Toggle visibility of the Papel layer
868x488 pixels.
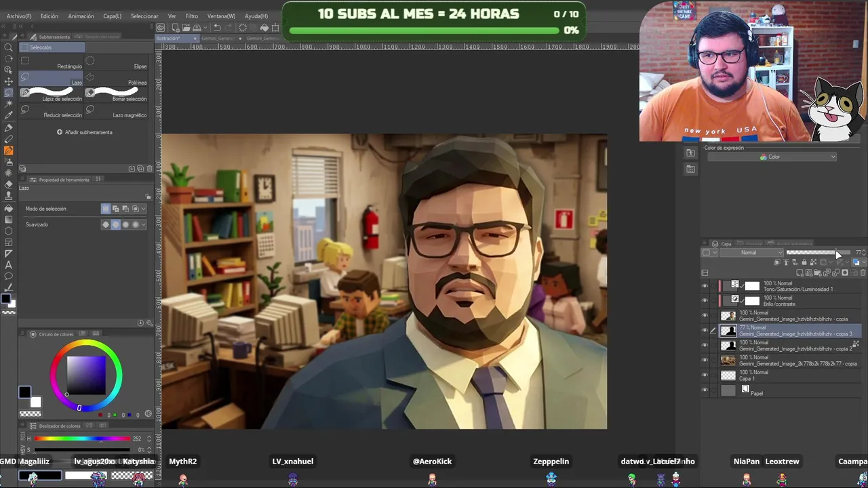705,390
